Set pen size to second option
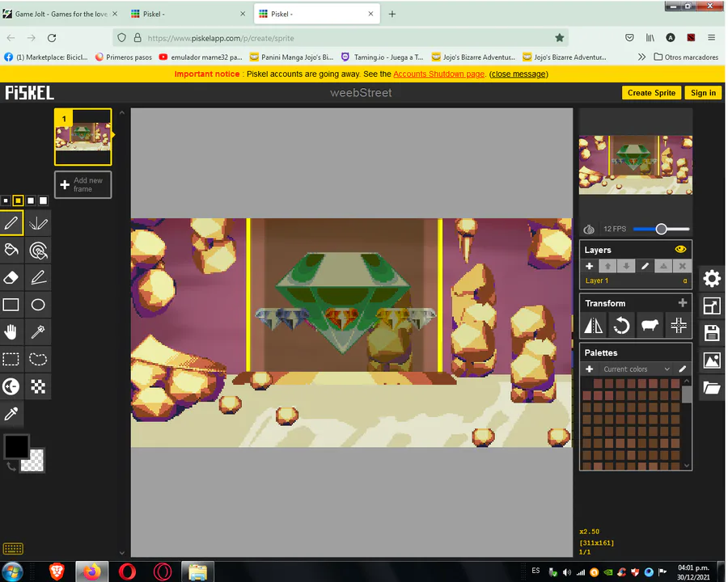 [x=18, y=200]
